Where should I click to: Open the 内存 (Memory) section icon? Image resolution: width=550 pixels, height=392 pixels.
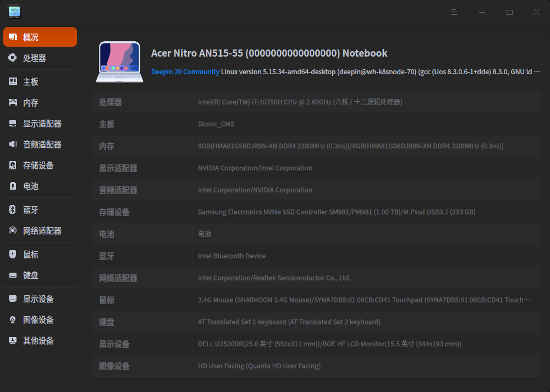(x=13, y=102)
